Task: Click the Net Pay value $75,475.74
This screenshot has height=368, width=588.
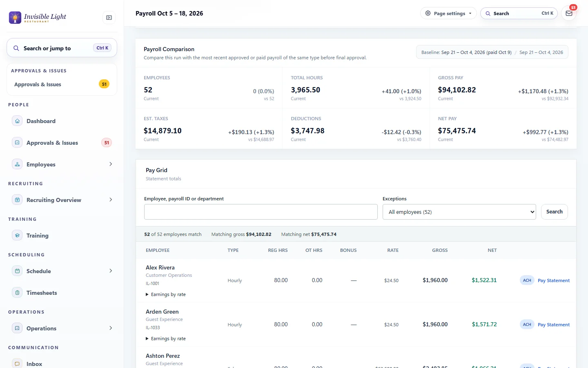Action: click(457, 131)
